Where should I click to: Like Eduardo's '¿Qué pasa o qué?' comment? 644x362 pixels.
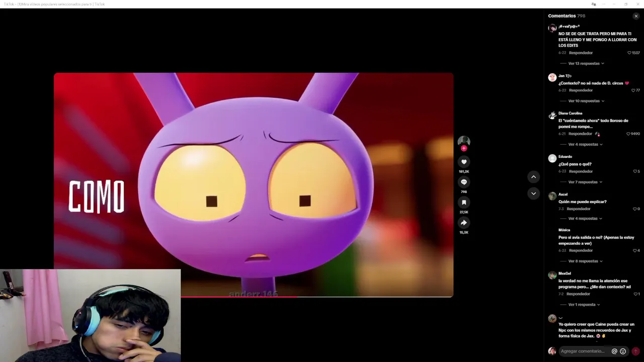tap(635, 171)
